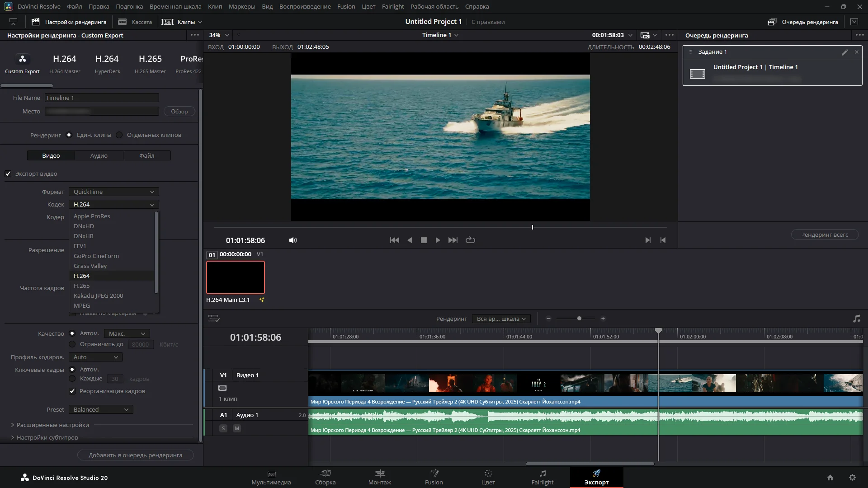
Task: Choose H.265 in the codec list
Action: 82,286
